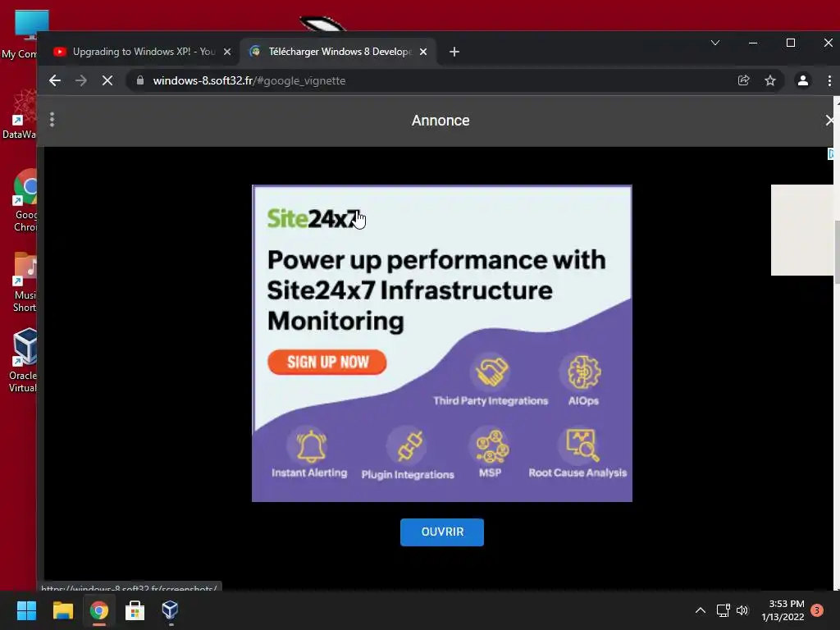Open Chrome's three-dot menu

click(829, 80)
